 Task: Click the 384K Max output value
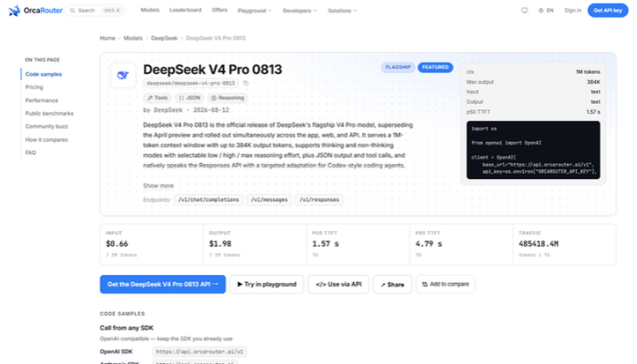(593, 82)
